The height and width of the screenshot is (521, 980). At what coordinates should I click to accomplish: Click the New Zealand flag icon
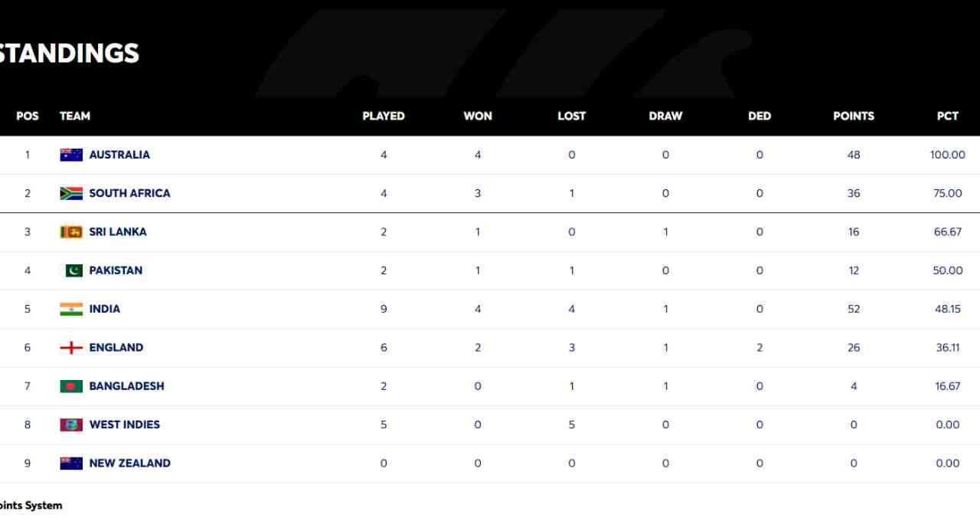point(71,464)
